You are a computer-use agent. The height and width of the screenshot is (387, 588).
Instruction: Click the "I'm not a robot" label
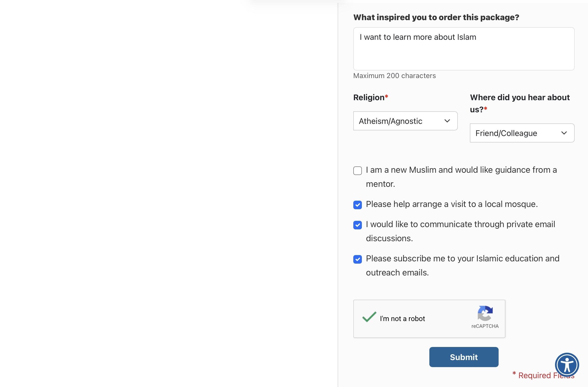pyautogui.click(x=402, y=319)
